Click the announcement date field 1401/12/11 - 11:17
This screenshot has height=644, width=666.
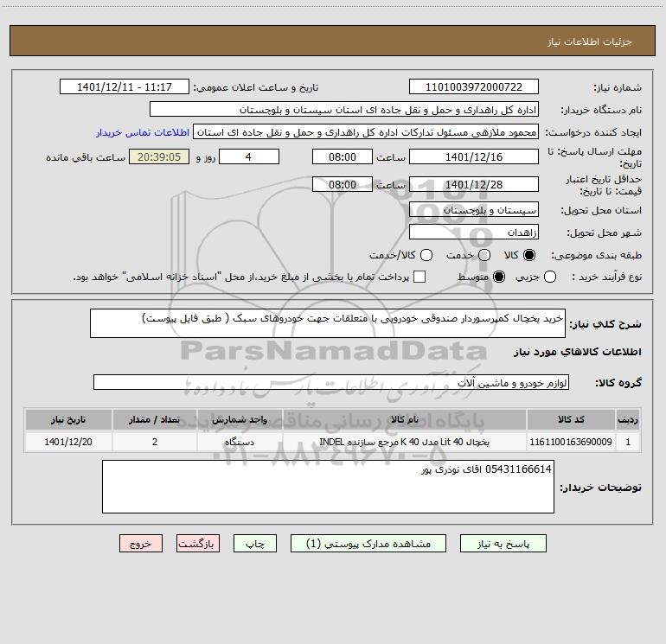[x=125, y=87]
